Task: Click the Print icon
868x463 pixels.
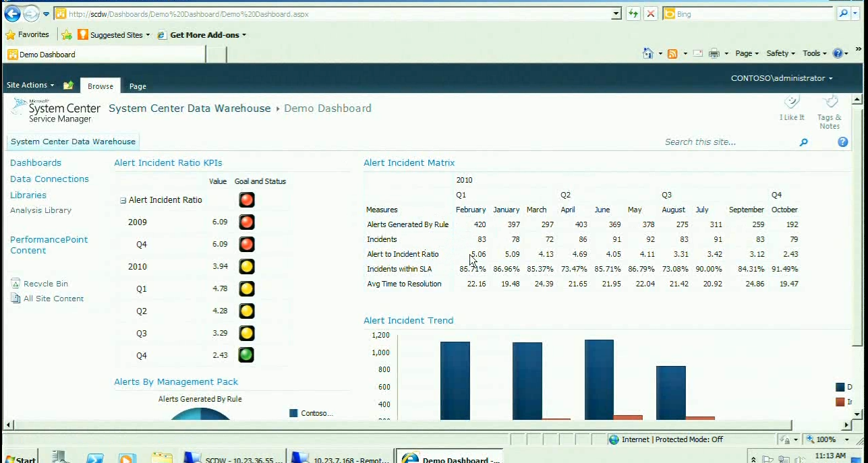Action: click(x=714, y=53)
